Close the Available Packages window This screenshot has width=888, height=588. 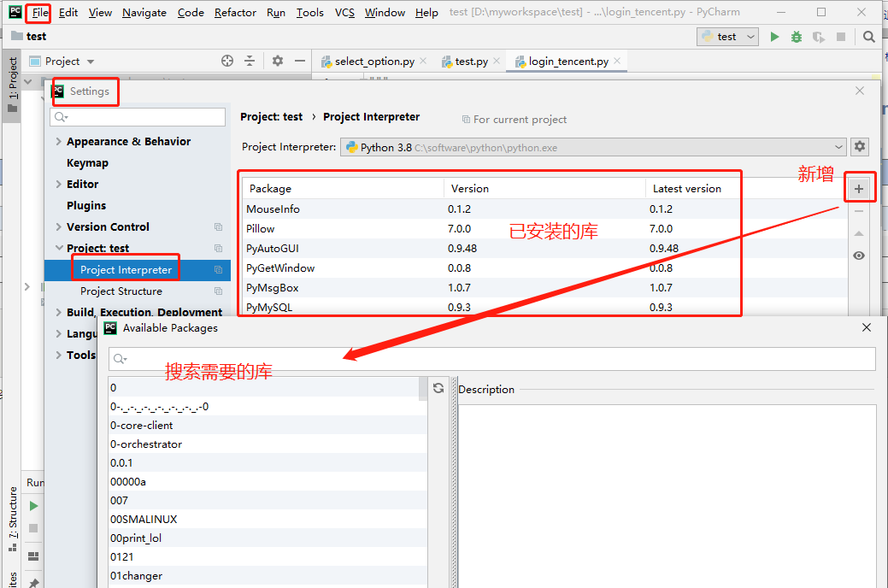(x=867, y=327)
